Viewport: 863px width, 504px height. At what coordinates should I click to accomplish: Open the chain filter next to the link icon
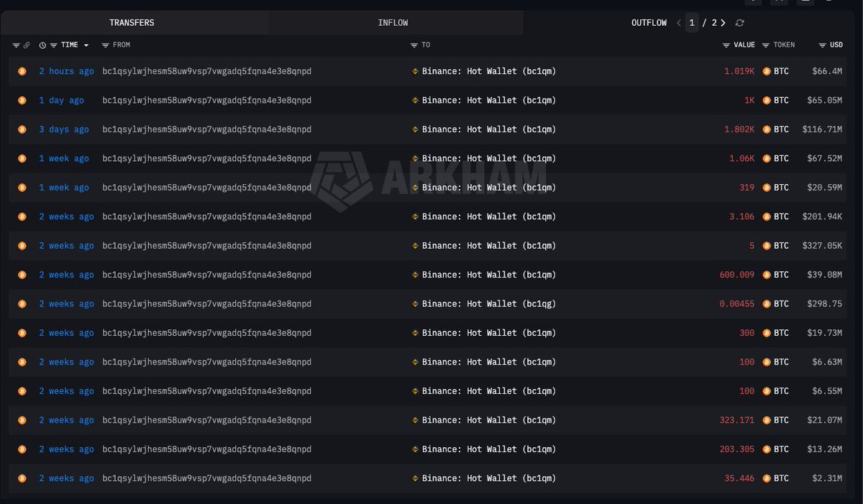(x=17, y=45)
